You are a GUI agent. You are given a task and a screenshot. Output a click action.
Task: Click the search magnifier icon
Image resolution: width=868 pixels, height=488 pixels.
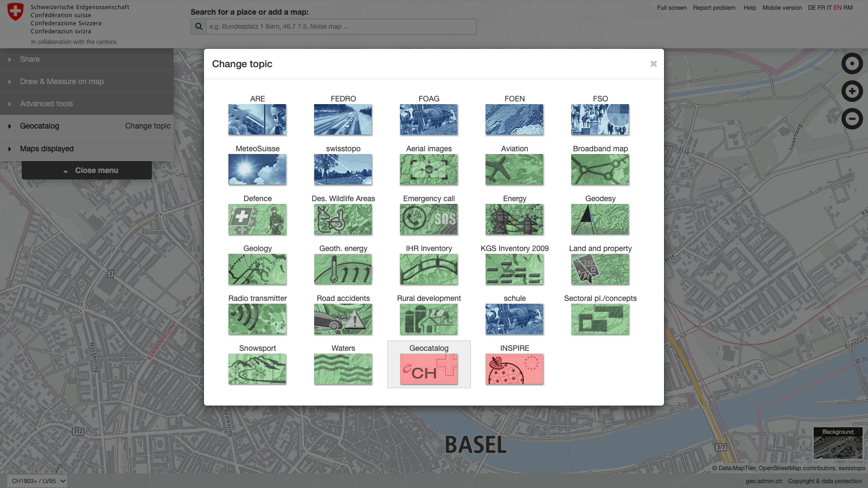tap(199, 27)
